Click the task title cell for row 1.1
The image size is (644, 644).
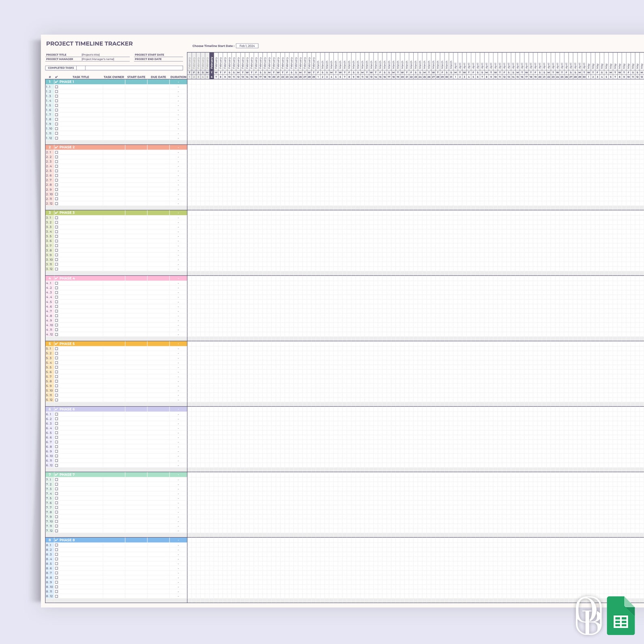tap(81, 87)
